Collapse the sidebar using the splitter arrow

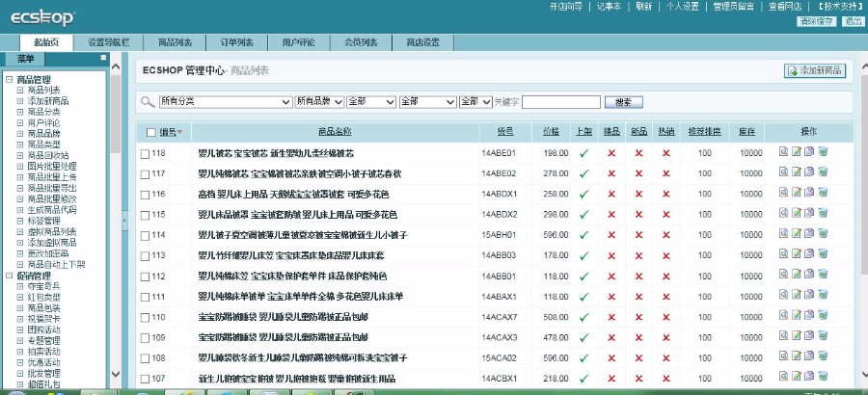124,221
